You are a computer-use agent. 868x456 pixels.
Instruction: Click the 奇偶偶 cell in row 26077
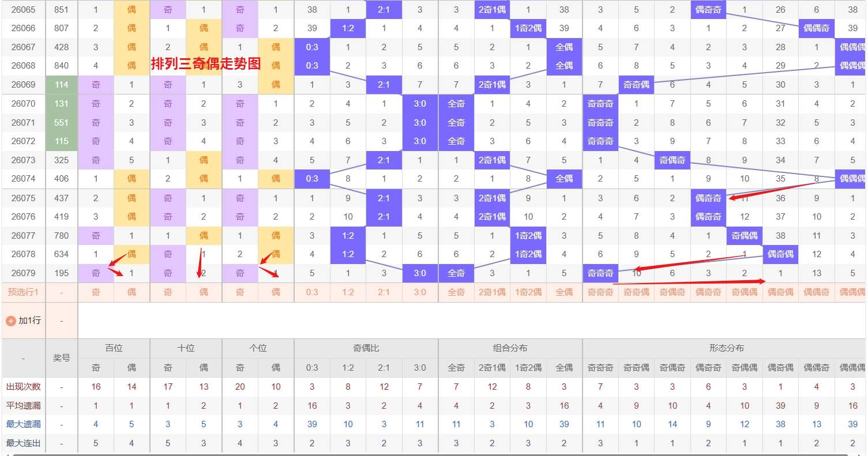click(x=745, y=235)
